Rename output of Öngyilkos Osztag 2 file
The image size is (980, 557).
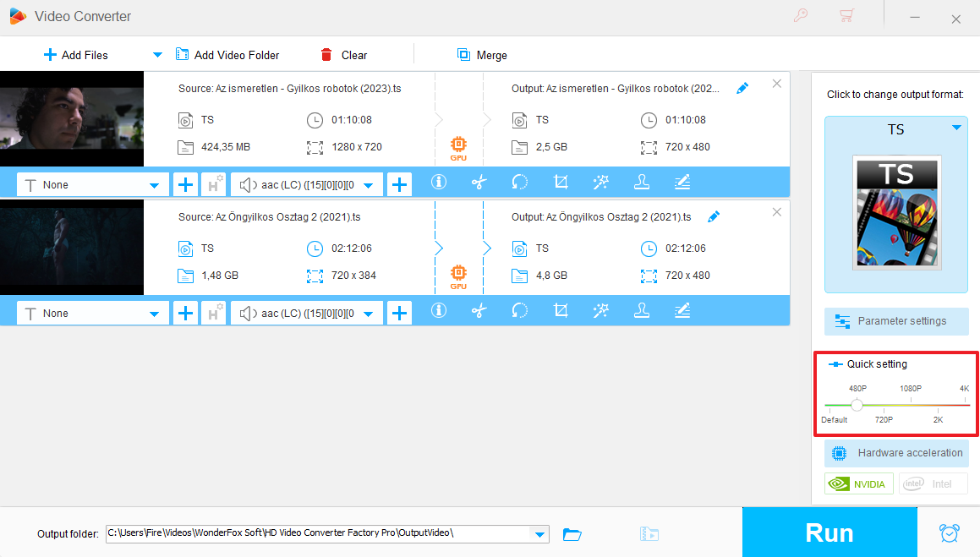click(714, 217)
